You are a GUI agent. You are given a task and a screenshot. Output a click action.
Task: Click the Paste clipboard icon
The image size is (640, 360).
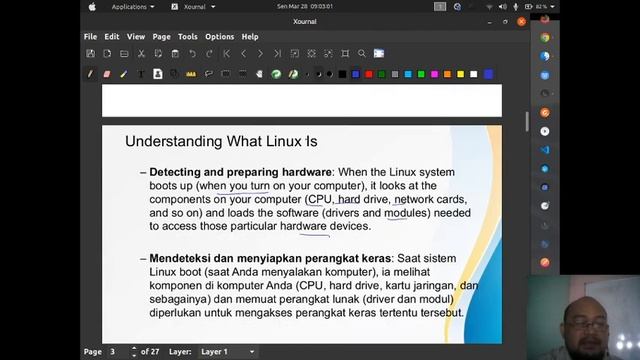pos(175,53)
